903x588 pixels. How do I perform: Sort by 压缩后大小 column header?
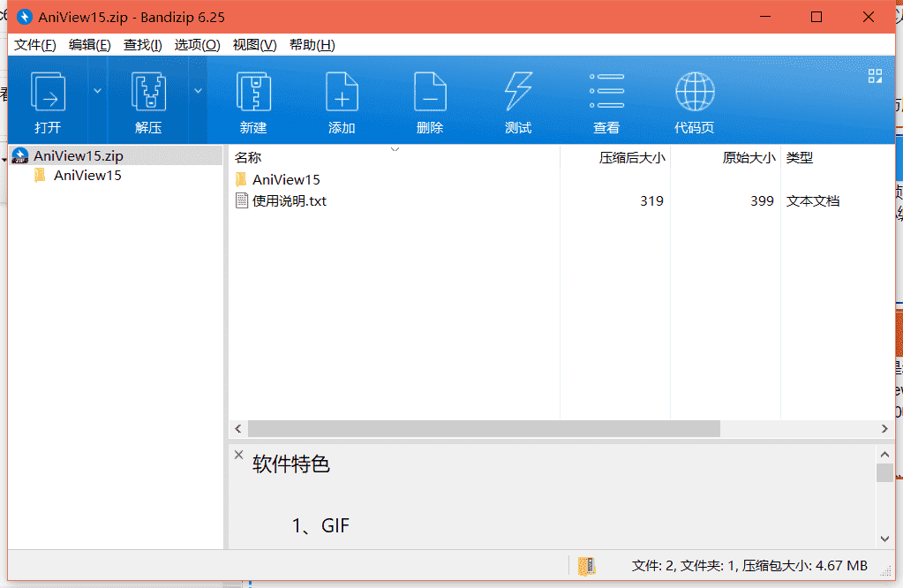click(x=632, y=158)
